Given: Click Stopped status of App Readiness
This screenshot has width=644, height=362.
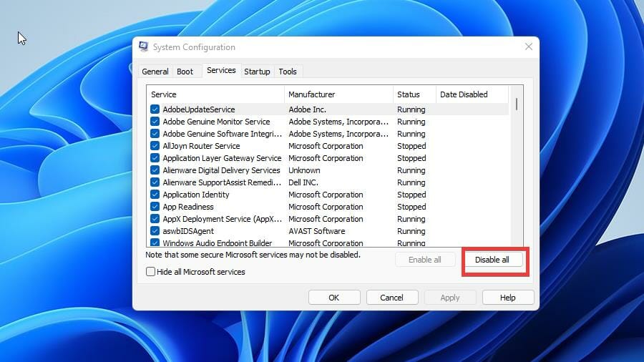Looking at the screenshot, I should (411, 207).
